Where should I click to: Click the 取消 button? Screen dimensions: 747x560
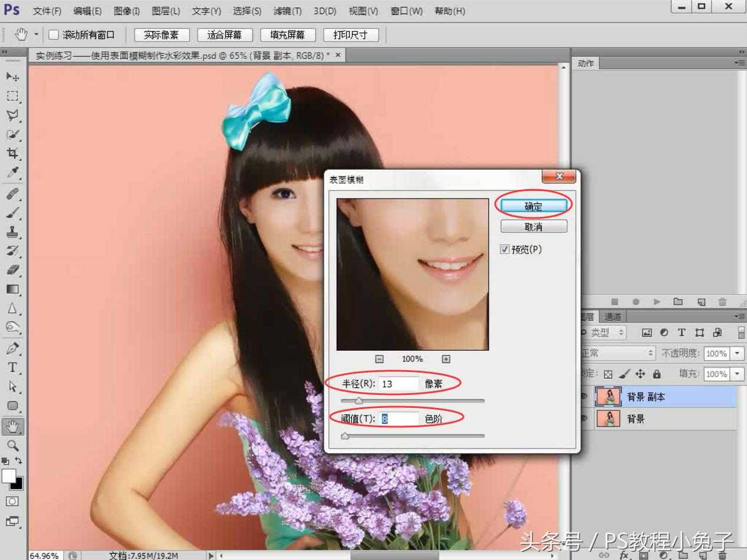pos(534,226)
